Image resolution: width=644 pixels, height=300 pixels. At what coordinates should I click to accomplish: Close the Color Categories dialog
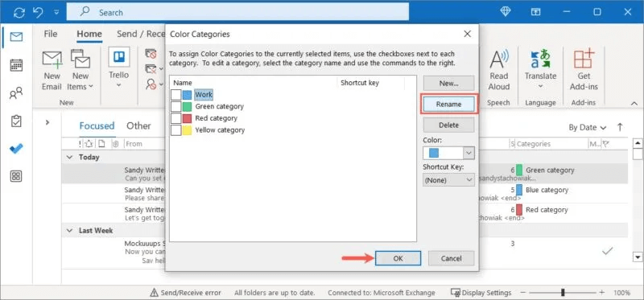467,34
